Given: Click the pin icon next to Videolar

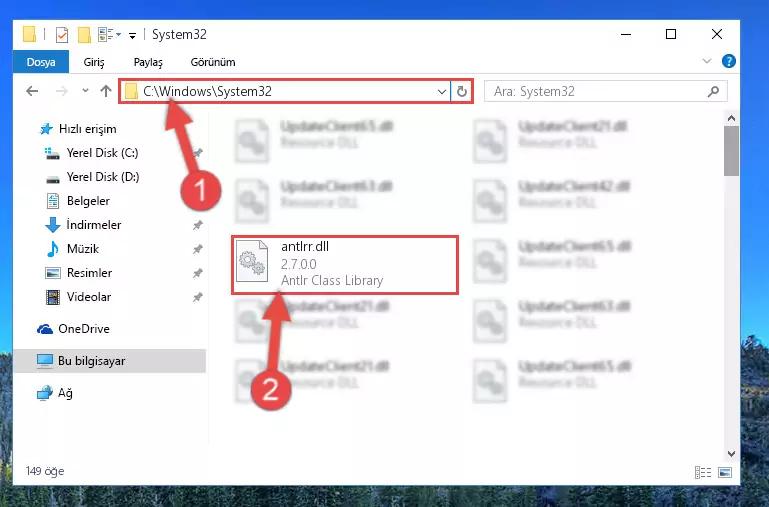Looking at the screenshot, I should click(198, 297).
